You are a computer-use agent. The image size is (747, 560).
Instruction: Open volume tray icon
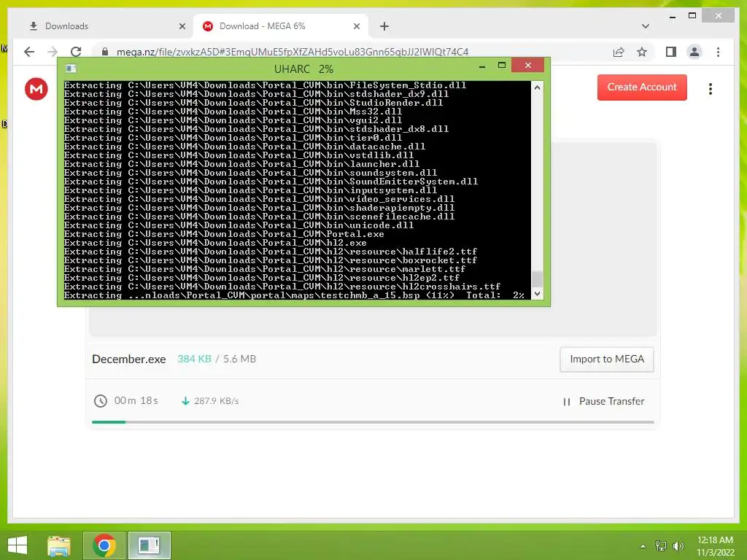point(678,546)
